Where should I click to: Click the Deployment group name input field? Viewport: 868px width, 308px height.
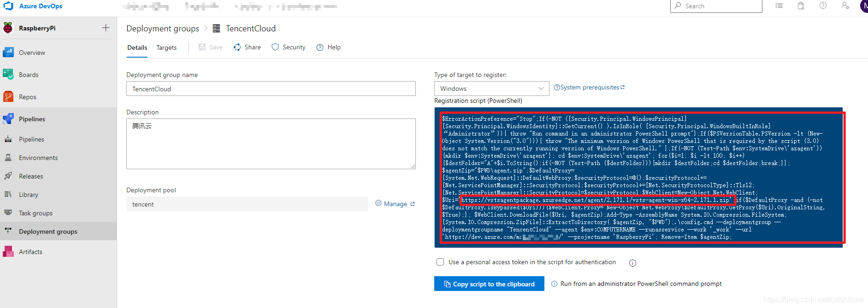271,89
